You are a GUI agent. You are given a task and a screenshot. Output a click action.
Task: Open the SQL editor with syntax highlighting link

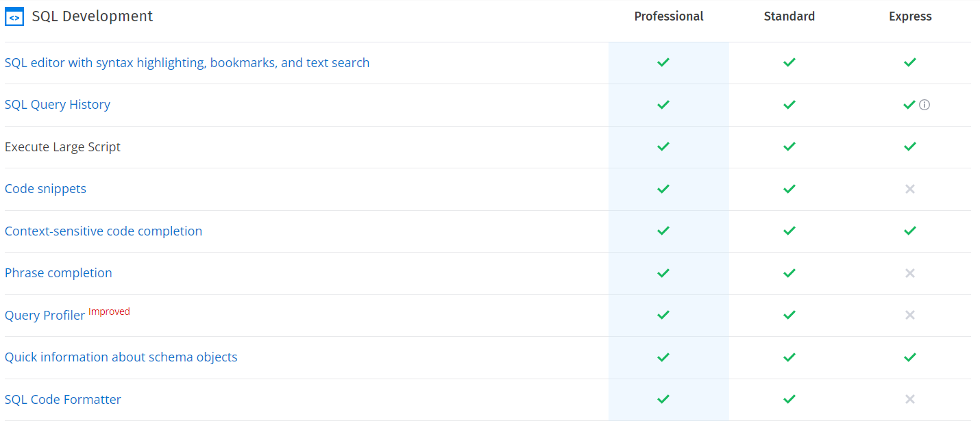coord(186,63)
